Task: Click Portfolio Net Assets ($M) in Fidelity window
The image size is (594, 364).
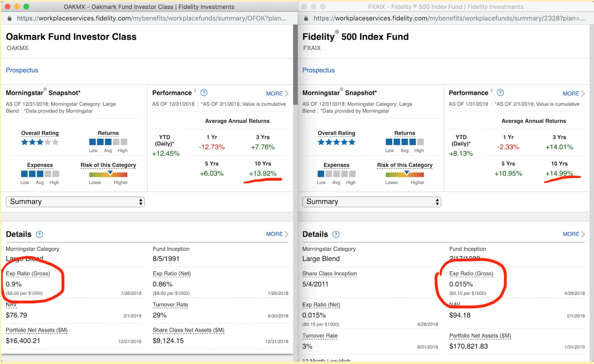Action: tap(480, 336)
